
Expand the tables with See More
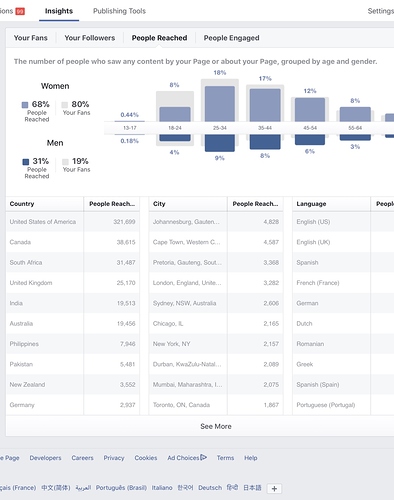click(x=216, y=426)
